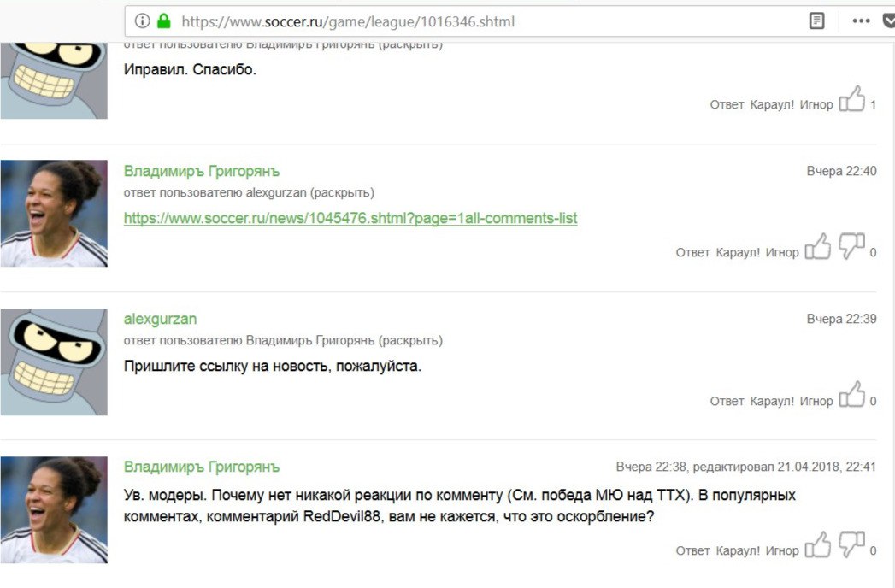Viewport: 895px width, 588px height.
Task: Open Владимиръ Григорянъ profile at 22:40 comment
Action: [202, 171]
